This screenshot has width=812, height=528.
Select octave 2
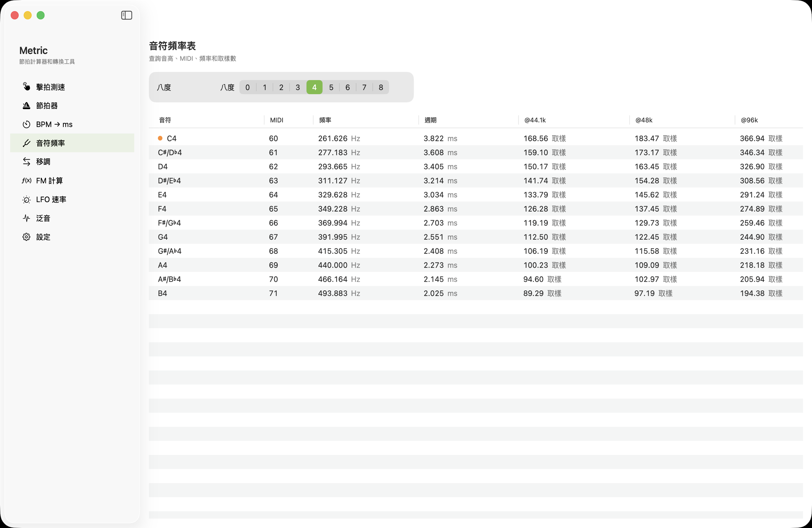pyautogui.click(x=281, y=87)
